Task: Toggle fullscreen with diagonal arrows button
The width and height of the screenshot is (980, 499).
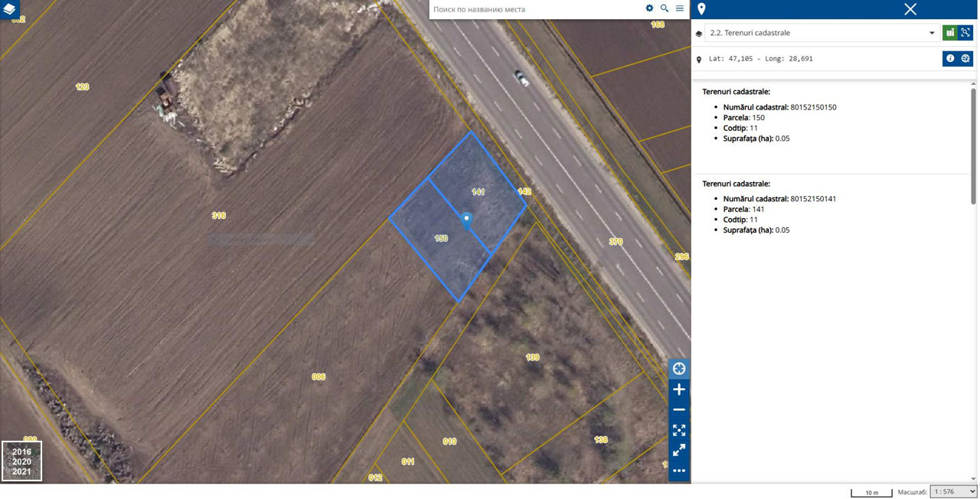Action: point(679,450)
